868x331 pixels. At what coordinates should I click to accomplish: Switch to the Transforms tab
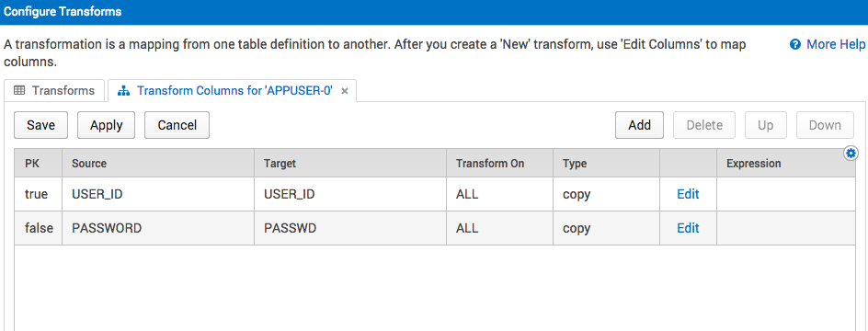click(54, 90)
